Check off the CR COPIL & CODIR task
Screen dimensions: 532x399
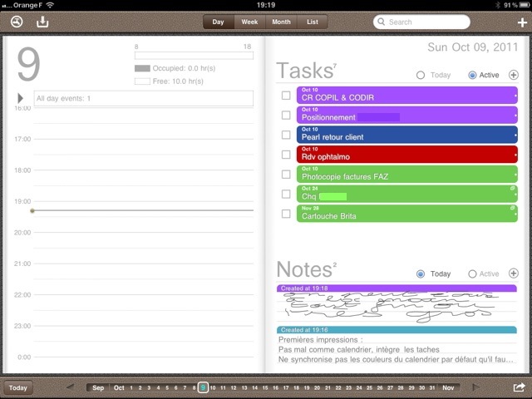click(x=286, y=95)
